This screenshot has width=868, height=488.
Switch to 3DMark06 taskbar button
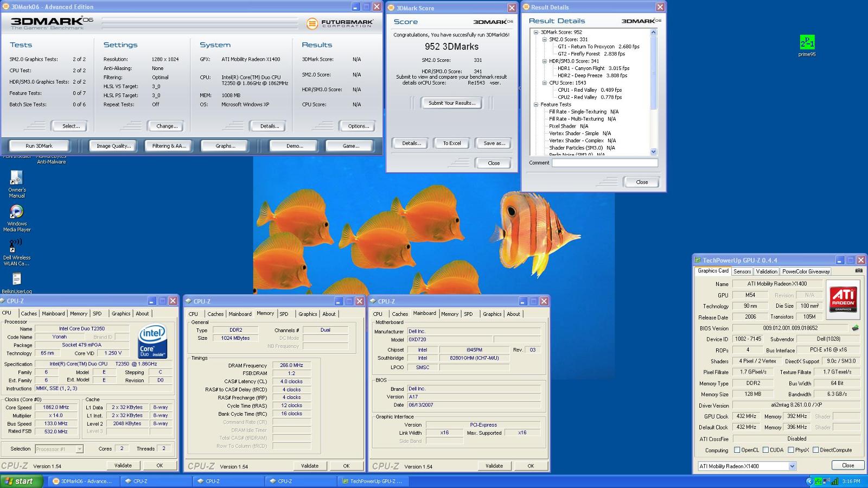pyautogui.click(x=82, y=481)
